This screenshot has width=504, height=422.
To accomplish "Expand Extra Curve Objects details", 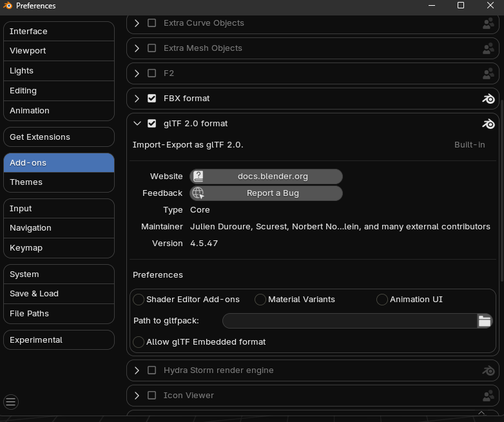I will pos(137,23).
